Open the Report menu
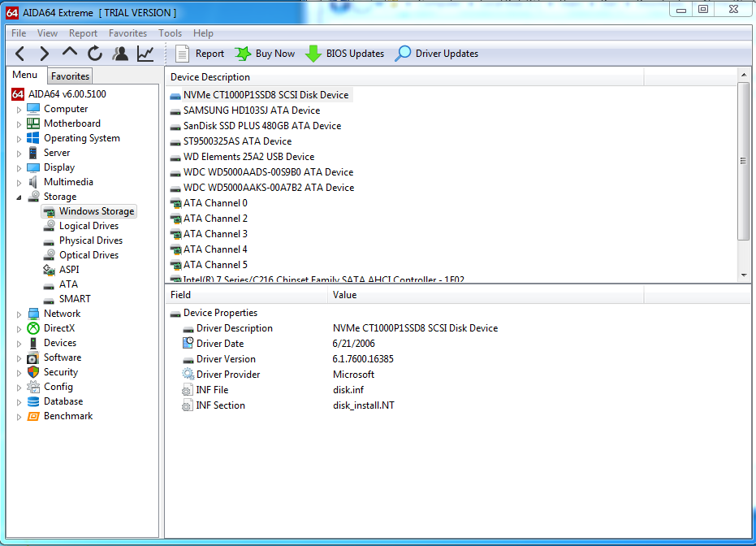This screenshot has height=546, width=756. [x=83, y=33]
